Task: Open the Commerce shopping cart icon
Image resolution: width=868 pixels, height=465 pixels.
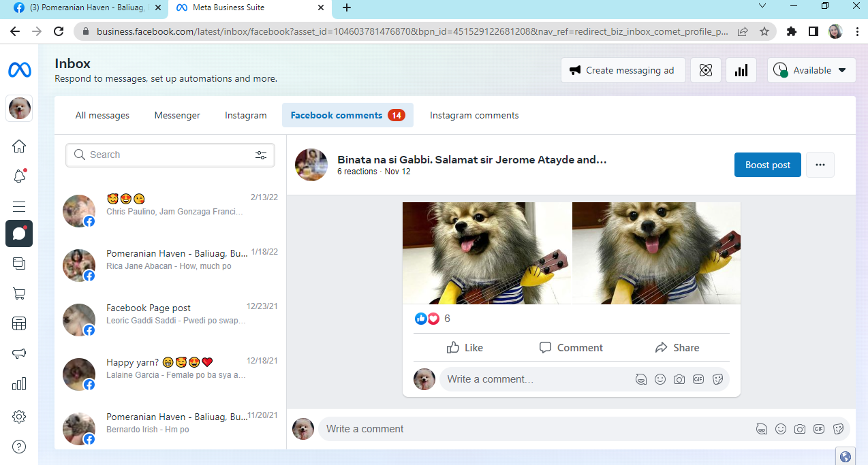Action: point(19,293)
